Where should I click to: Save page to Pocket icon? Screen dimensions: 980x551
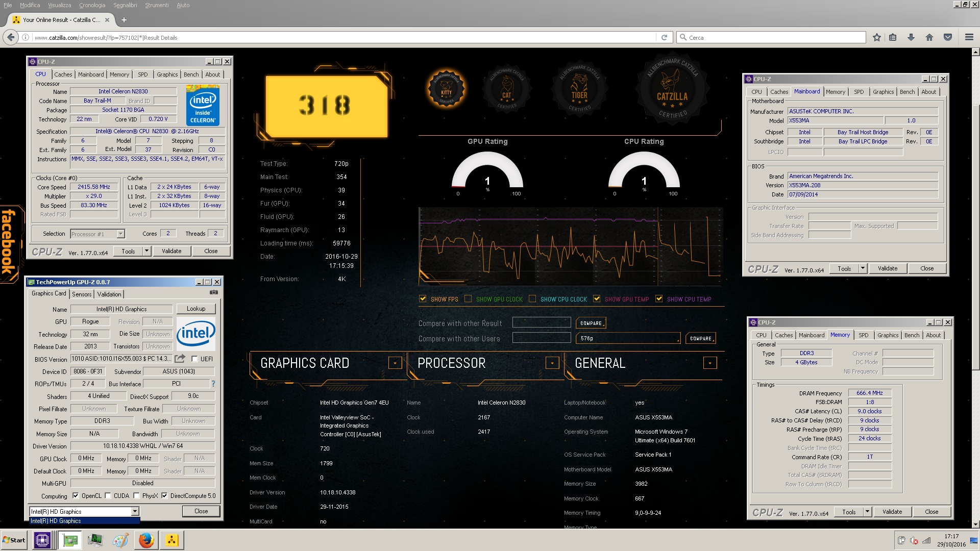(x=948, y=37)
